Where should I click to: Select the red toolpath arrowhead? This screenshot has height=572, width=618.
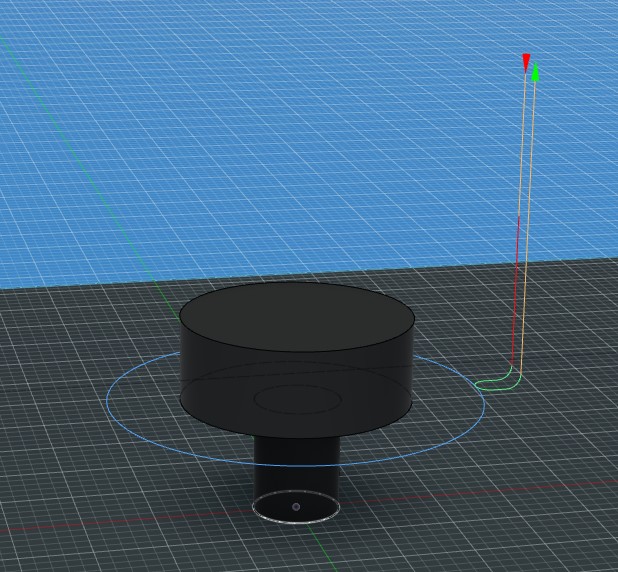(x=526, y=63)
